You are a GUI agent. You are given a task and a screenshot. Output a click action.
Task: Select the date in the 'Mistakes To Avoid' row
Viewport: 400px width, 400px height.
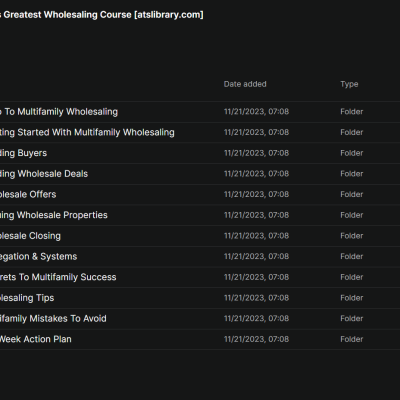pos(256,318)
